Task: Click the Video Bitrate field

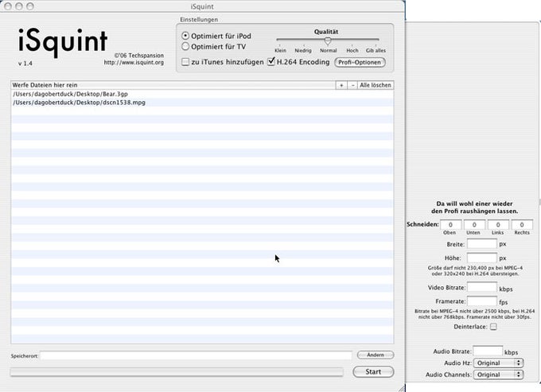Action: click(482, 287)
